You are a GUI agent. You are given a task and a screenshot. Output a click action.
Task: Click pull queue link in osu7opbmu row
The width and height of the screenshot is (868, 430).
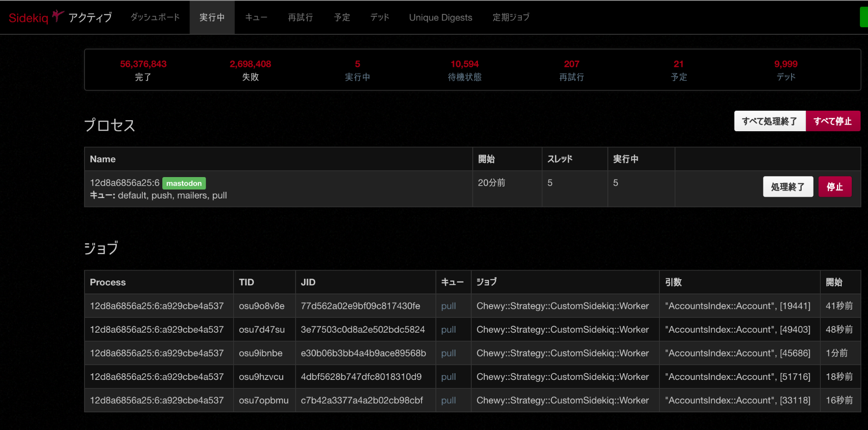point(448,400)
